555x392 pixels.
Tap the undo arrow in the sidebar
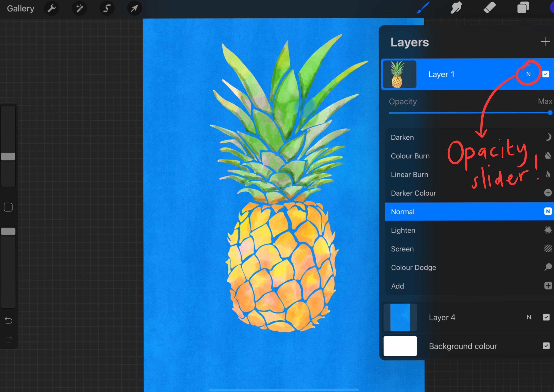tap(8, 320)
